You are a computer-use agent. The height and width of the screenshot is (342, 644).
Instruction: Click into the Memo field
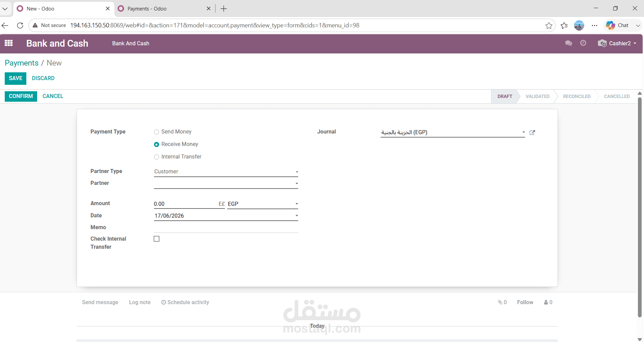226,227
